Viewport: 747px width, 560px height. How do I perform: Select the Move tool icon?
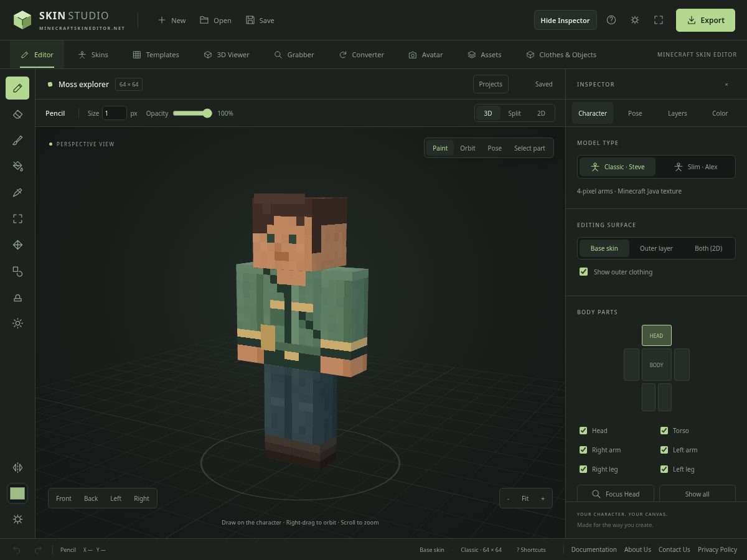tap(17, 245)
